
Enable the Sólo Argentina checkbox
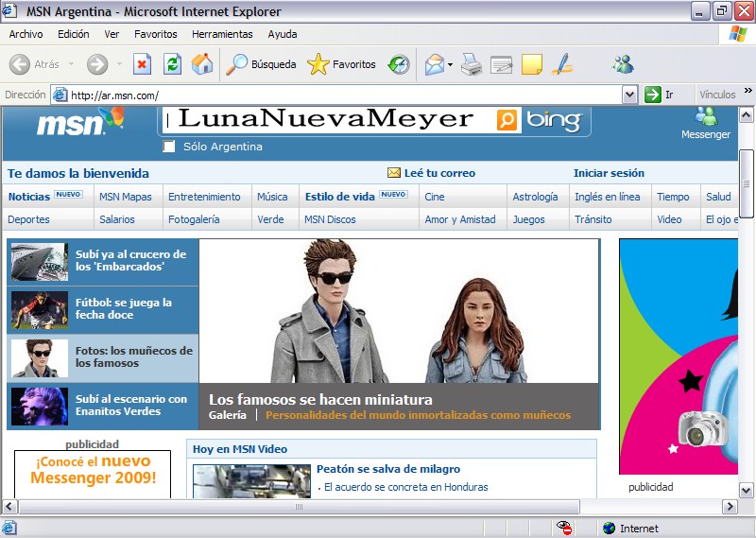click(169, 147)
